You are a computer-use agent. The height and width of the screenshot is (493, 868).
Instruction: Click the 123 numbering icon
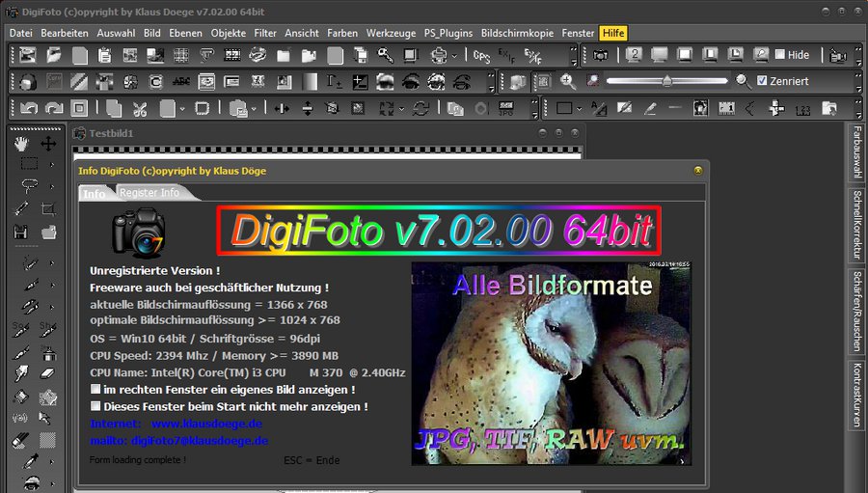pyautogui.click(x=802, y=109)
